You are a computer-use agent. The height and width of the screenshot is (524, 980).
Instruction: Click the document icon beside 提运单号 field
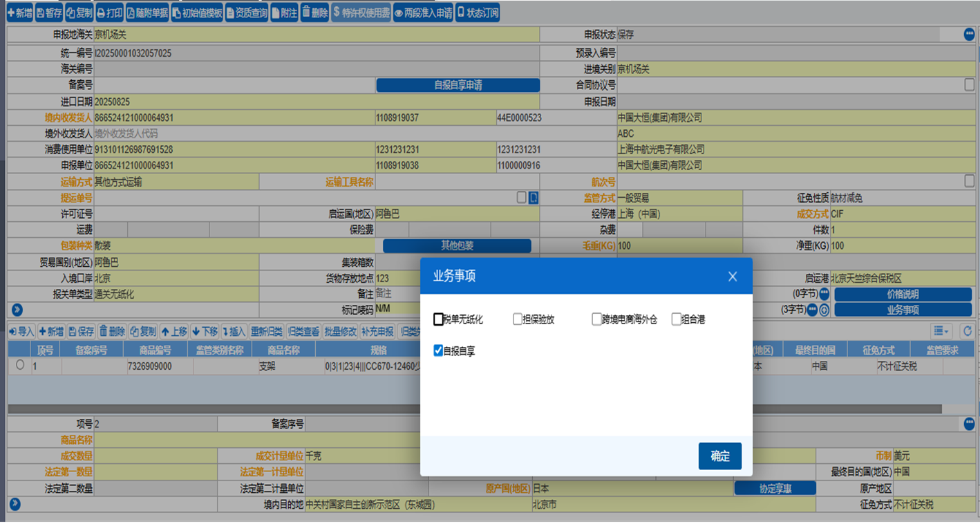pos(534,198)
